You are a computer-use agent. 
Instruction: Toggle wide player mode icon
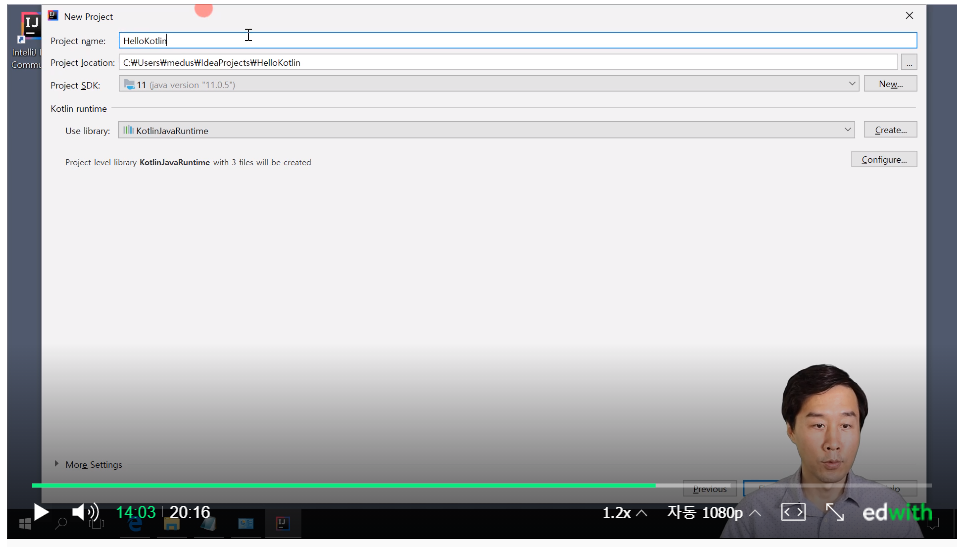(793, 512)
